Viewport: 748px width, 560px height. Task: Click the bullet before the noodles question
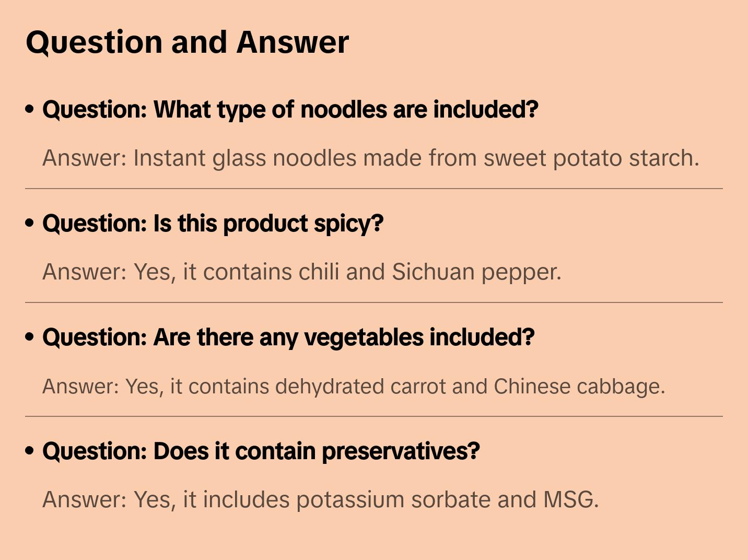pos(30,110)
